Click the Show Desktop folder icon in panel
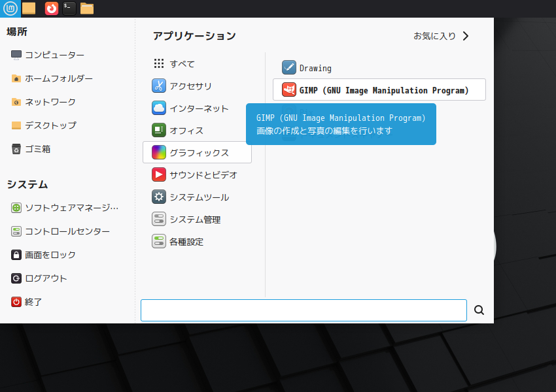556x392 pixels. [x=29, y=8]
